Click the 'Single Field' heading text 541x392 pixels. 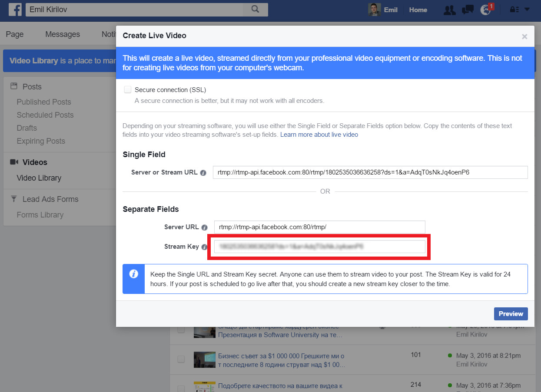click(144, 155)
